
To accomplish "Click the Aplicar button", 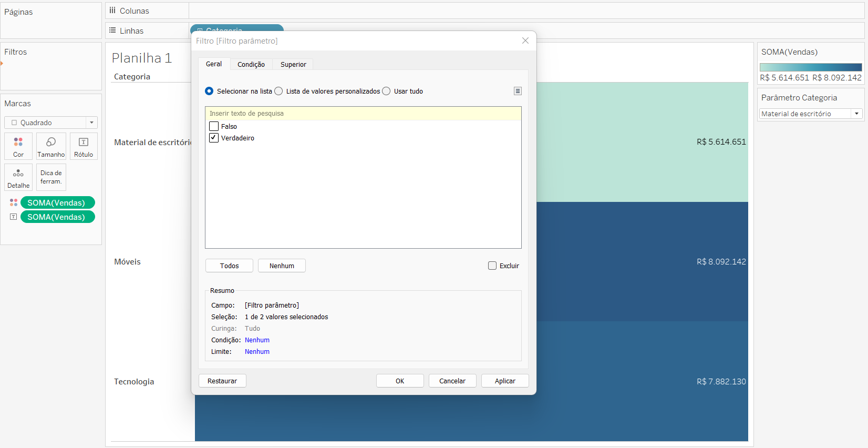I will 505,381.
